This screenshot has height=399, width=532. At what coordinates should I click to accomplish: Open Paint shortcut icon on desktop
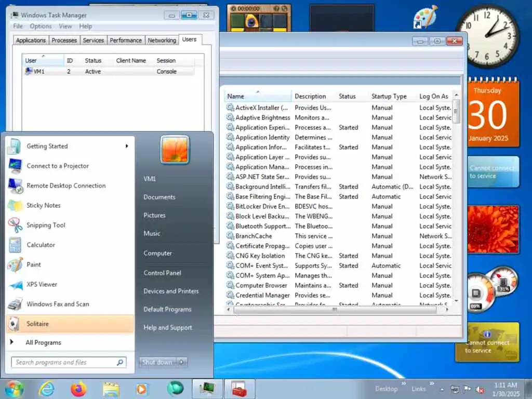click(x=425, y=17)
